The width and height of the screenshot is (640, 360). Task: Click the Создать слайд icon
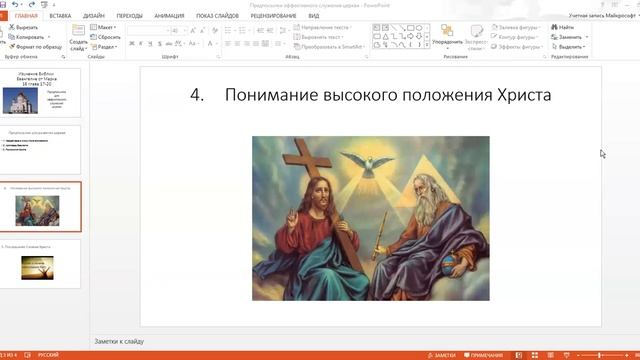pos(78,31)
